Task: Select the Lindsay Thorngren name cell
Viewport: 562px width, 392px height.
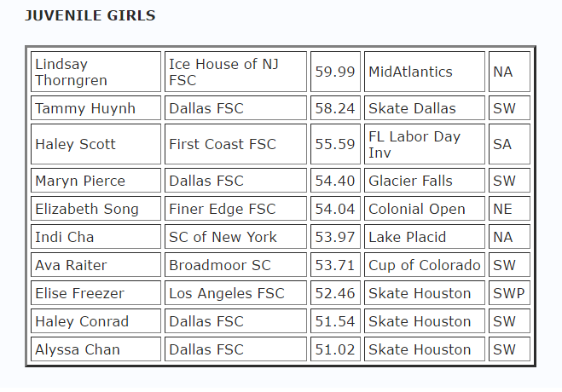Action: 96,72
